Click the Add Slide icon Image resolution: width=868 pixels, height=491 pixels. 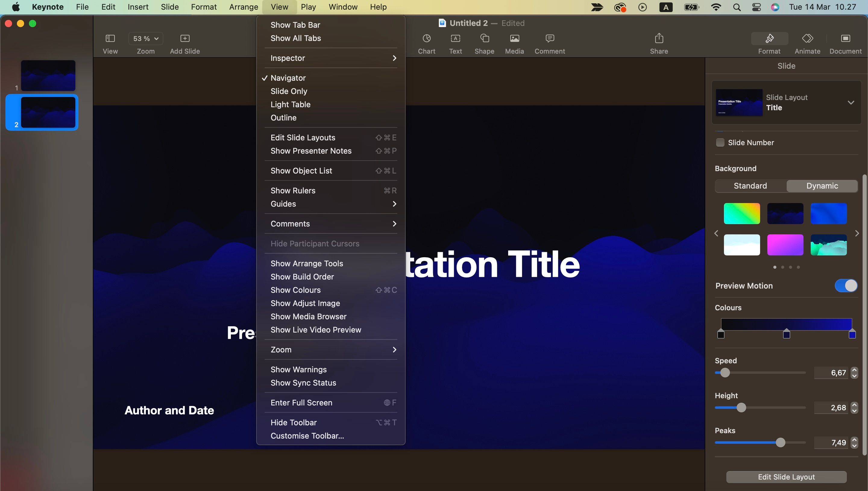[185, 38]
